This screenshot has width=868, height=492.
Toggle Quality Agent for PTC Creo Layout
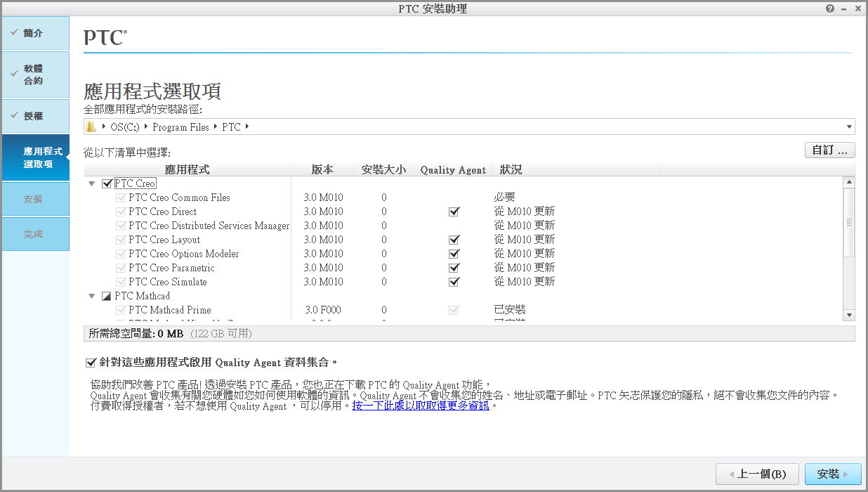[454, 240]
